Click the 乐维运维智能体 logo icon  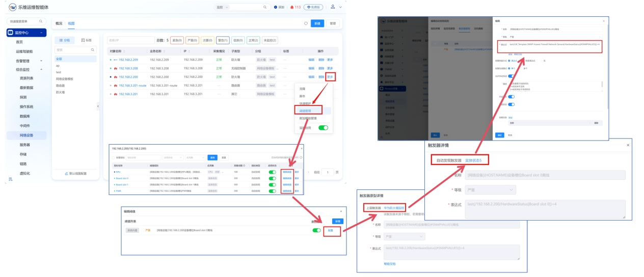[12, 7]
